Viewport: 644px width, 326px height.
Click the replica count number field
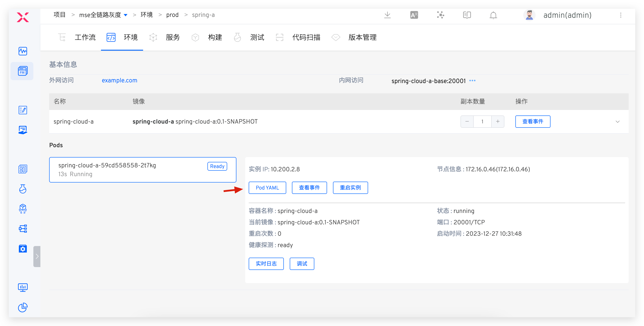(482, 122)
